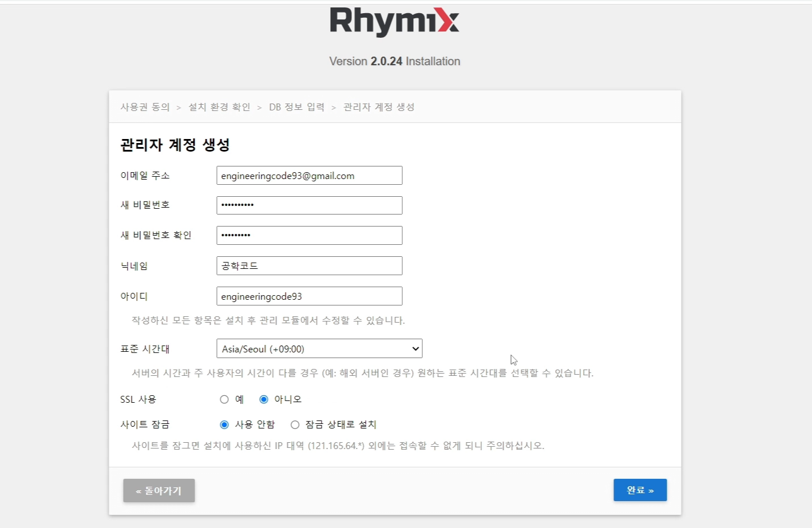Viewport: 812px width, 528px height.
Task: Click the 관리자 계정 생성 breadcrumb step
Action: point(379,107)
